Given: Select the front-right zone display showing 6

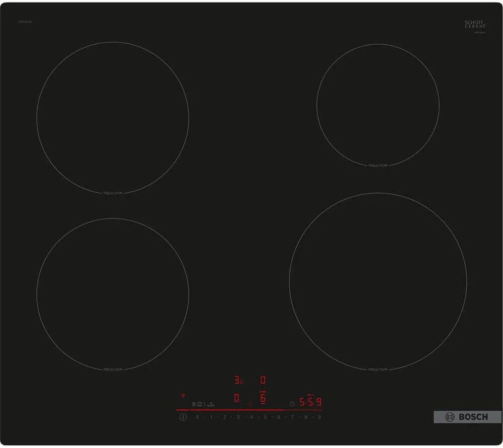Looking at the screenshot, I should [x=263, y=399].
